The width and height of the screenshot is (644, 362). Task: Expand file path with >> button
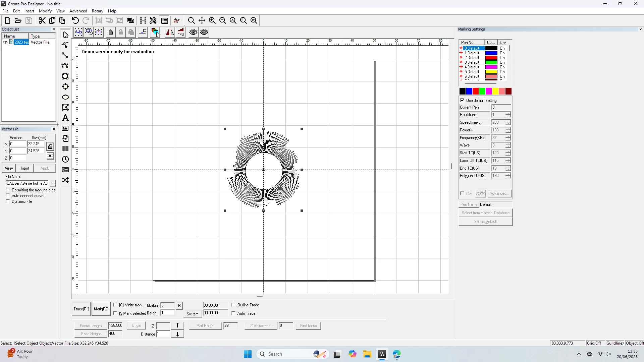pos(53,183)
